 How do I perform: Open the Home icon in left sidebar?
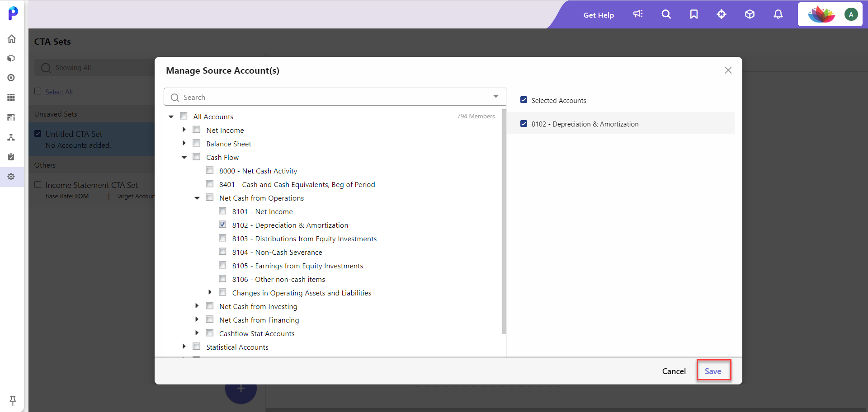click(x=12, y=39)
